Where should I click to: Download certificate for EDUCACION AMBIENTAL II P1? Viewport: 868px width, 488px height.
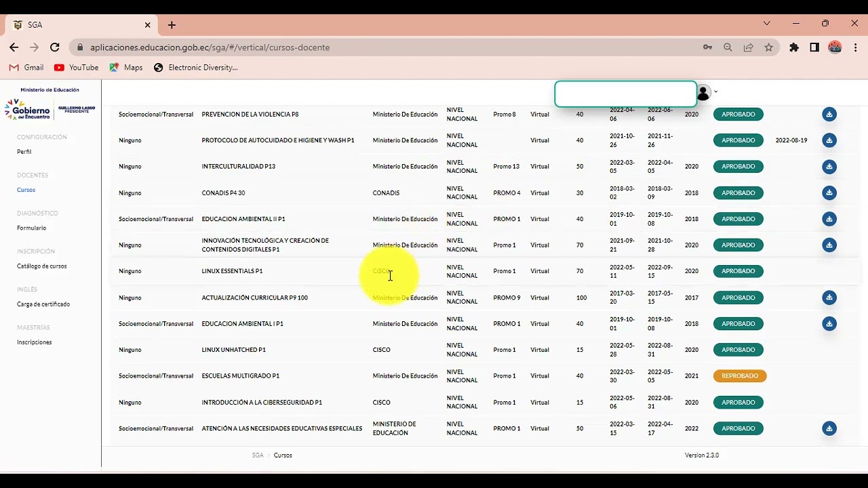click(829, 219)
